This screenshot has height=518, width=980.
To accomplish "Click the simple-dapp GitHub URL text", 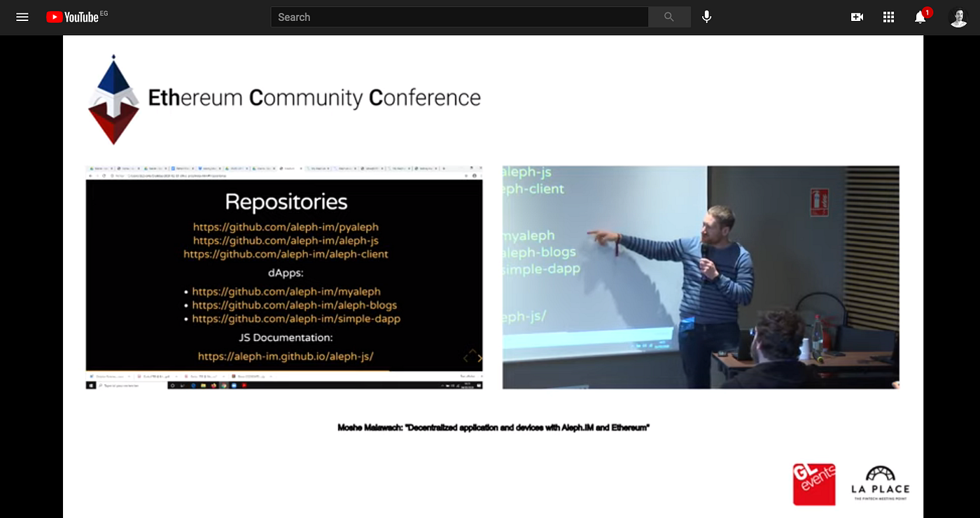I will click(296, 318).
